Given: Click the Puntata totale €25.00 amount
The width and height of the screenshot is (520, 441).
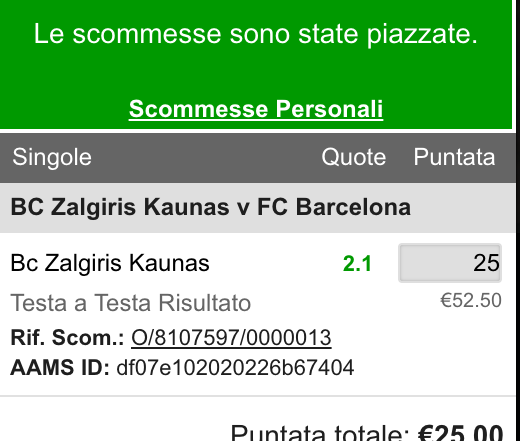Looking at the screenshot, I should tap(460, 433).
